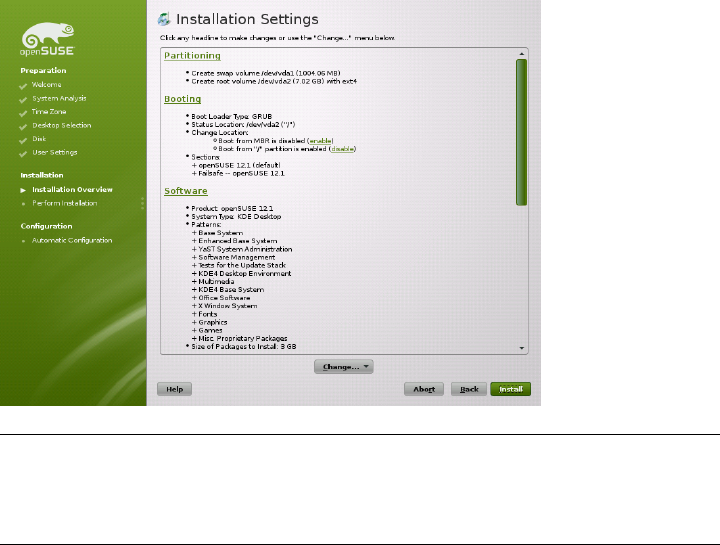Open the Change... dropdown menu
This screenshot has width=720, height=545.
[x=343, y=367]
